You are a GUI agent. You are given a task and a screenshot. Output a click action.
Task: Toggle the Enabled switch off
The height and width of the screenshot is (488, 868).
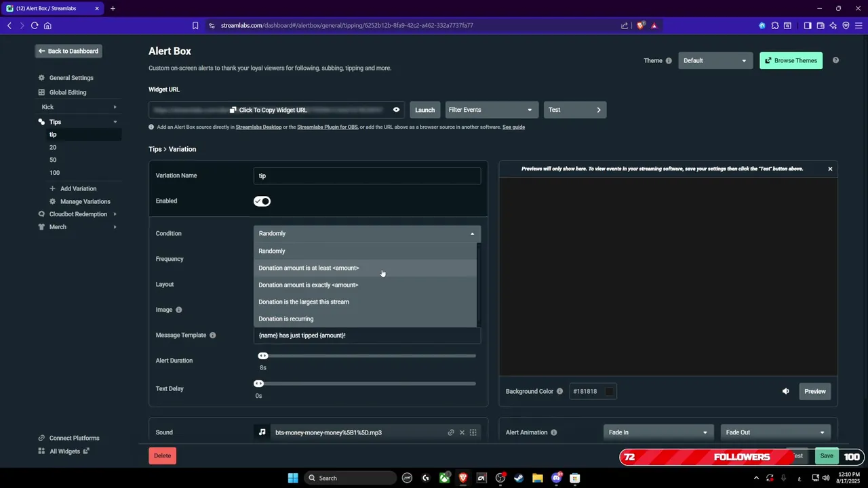click(262, 201)
